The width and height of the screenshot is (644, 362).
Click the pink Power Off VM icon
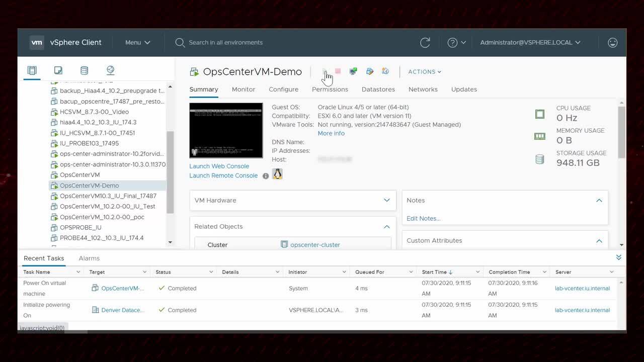[x=338, y=71]
